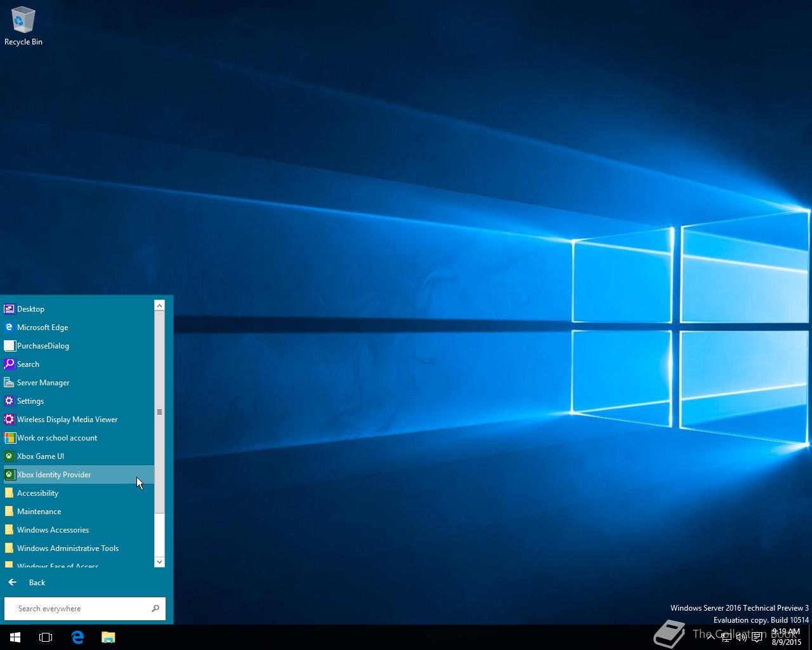
Task: Open Xbox Identity Provider
Action: tap(79, 475)
